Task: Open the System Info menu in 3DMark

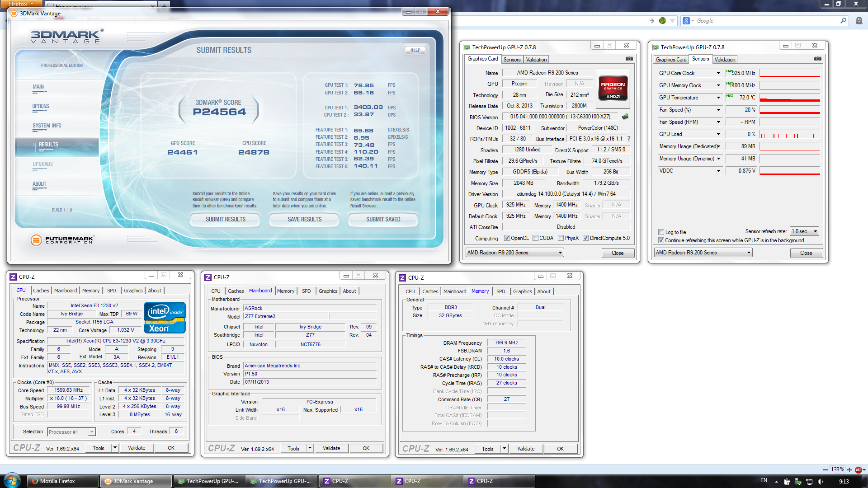Action: click(47, 126)
